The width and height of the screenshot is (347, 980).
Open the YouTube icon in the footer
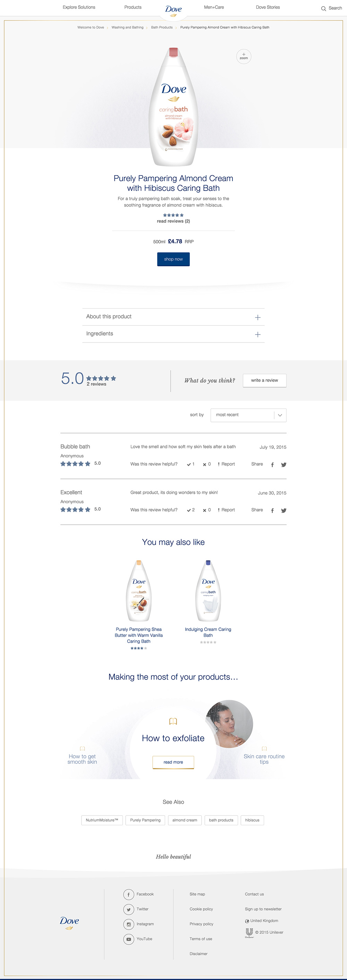(x=129, y=939)
